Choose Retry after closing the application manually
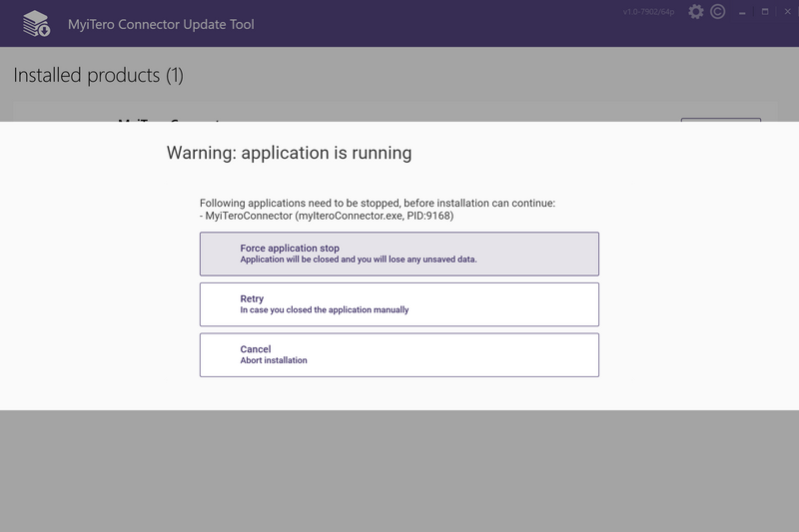Viewport: 799px width, 532px height. point(399,303)
